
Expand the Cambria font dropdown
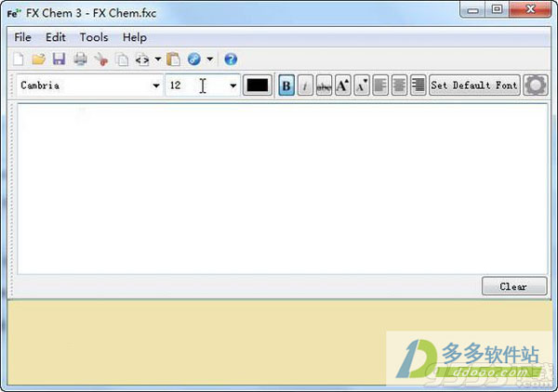(156, 85)
